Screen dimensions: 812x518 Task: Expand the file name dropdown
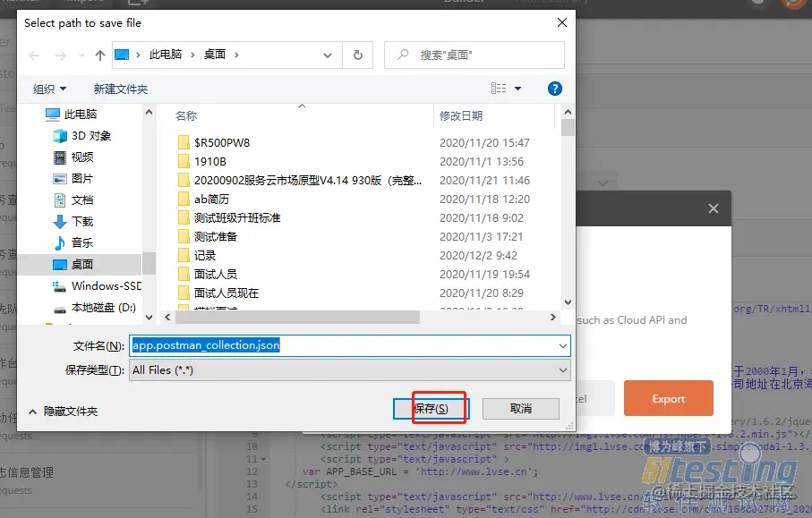pyautogui.click(x=562, y=345)
